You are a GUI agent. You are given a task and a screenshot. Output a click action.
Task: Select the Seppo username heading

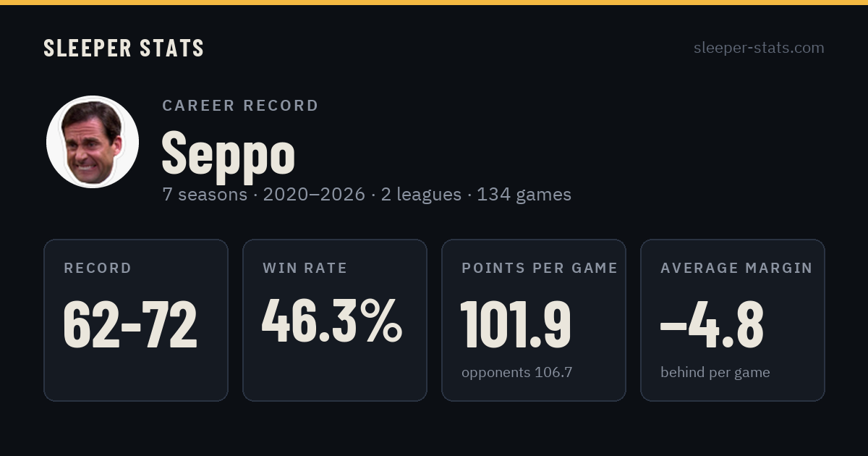[229, 153]
